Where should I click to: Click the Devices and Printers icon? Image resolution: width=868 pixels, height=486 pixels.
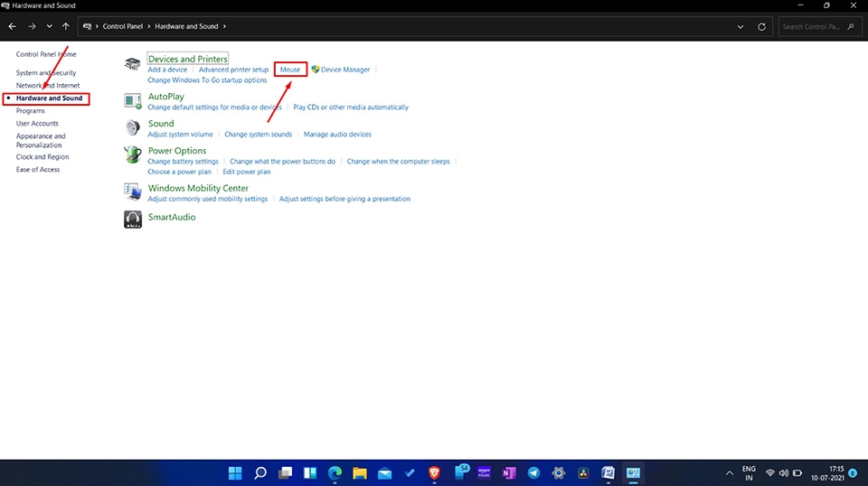pos(133,64)
